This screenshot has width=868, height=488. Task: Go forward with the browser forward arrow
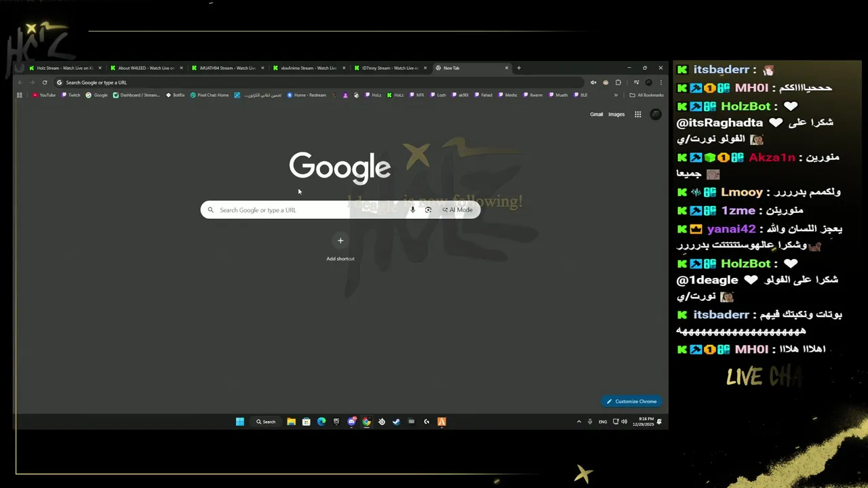click(32, 83)
